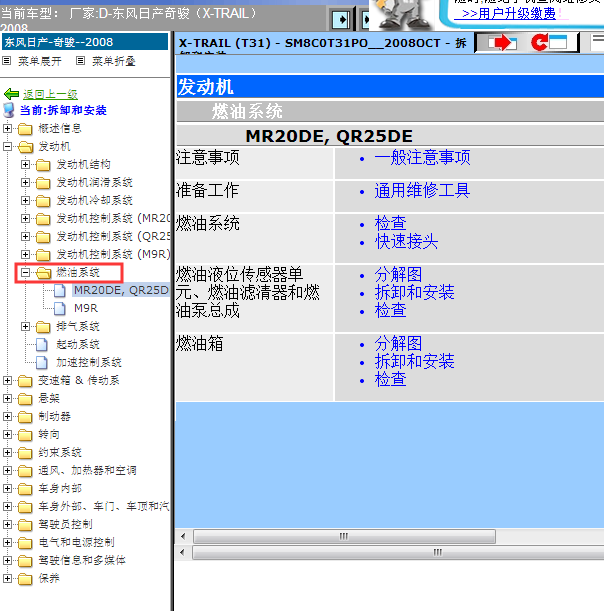This screenshot has width=604, height=611.
Task: Select the M9R tree item
Action: click(86, 308)
